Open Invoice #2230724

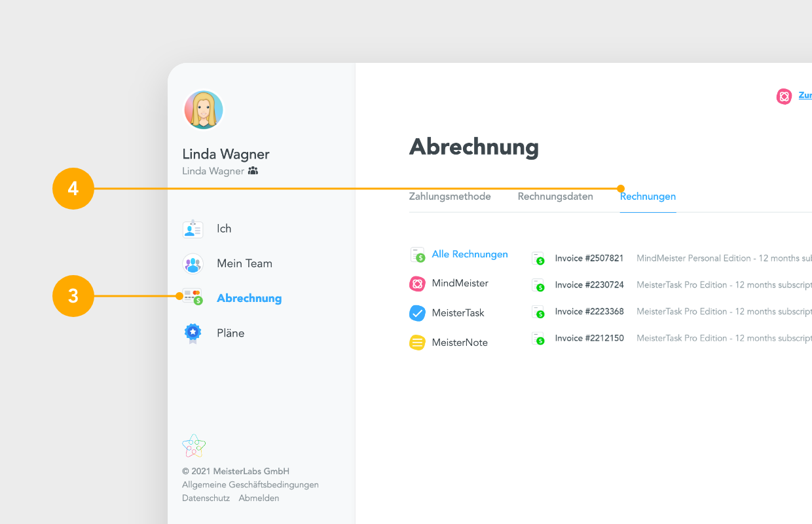click(589, 285)
